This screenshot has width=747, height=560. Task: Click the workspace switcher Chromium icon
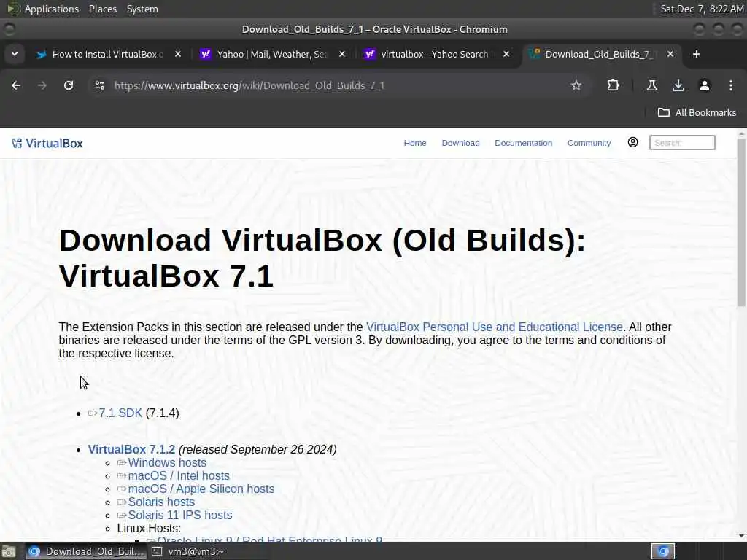[662, 551]
